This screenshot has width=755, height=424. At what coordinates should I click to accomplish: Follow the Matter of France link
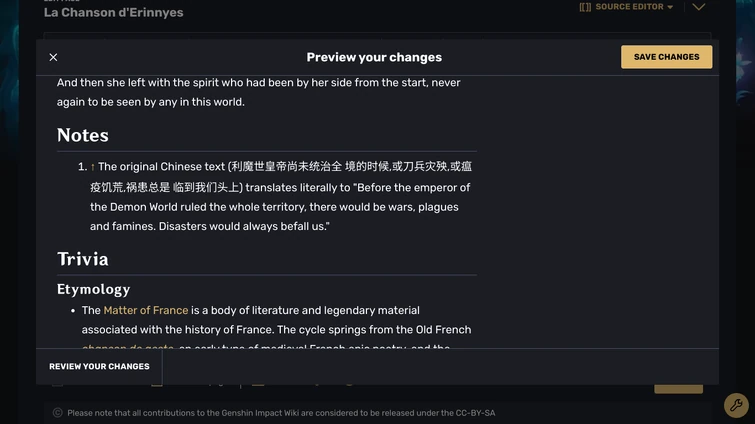(146, 310)
